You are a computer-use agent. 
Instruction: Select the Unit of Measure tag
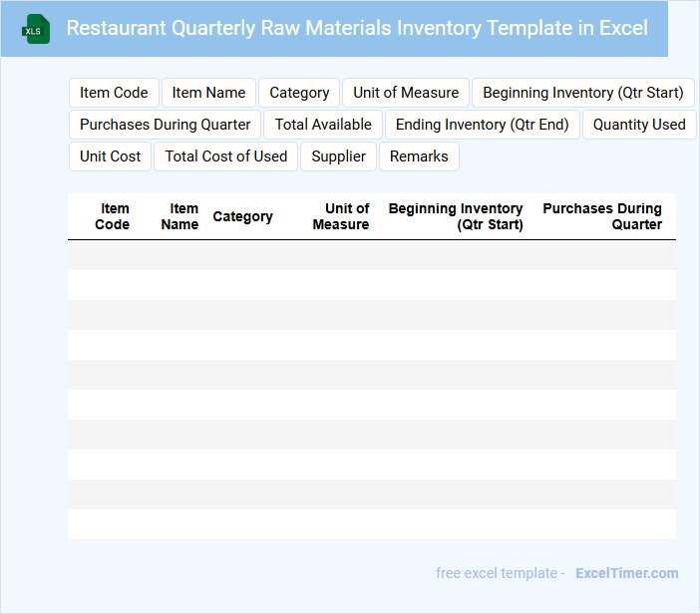[x=406, y=93]
